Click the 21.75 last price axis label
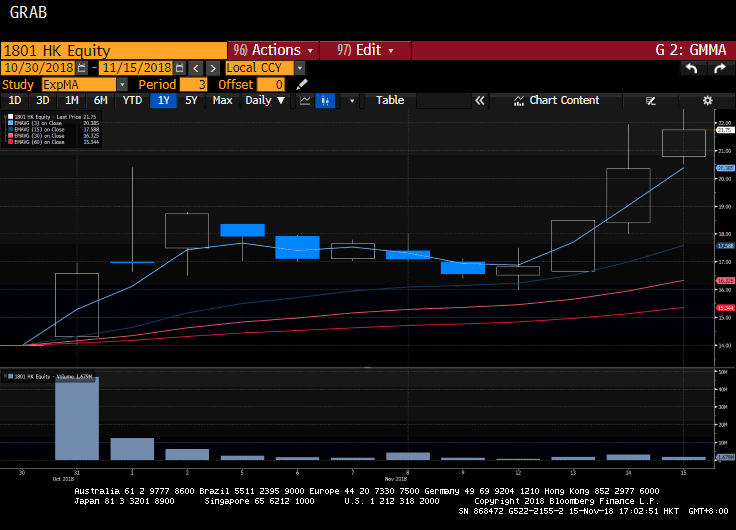The height and width of the screenshot is (530, 736). click(x=725, y=130)
